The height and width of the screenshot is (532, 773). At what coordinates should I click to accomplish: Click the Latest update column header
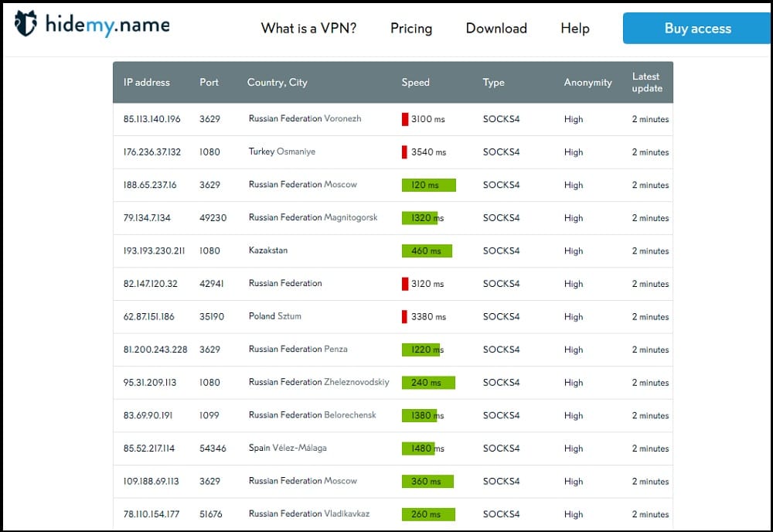tap(647, 82)
